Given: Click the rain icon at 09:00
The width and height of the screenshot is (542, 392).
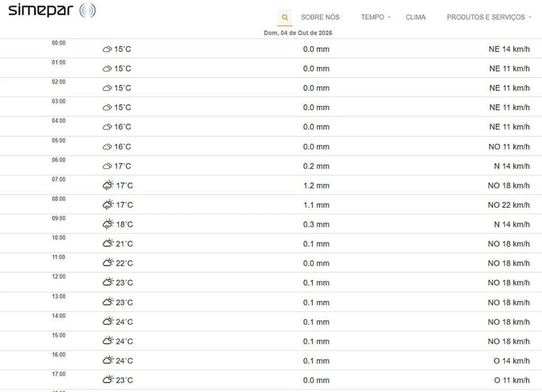Looking at the screenshot, I should (108, 224).
